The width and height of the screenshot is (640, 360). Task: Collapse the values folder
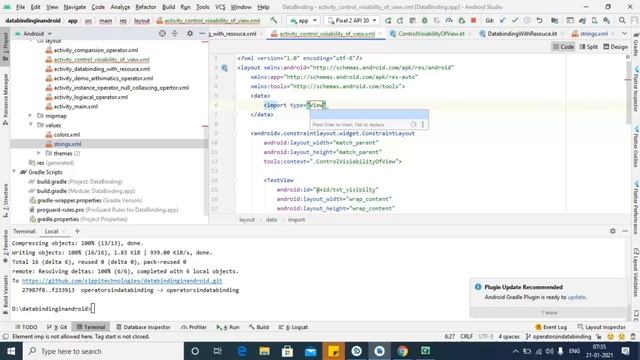[x=30, y=125]
